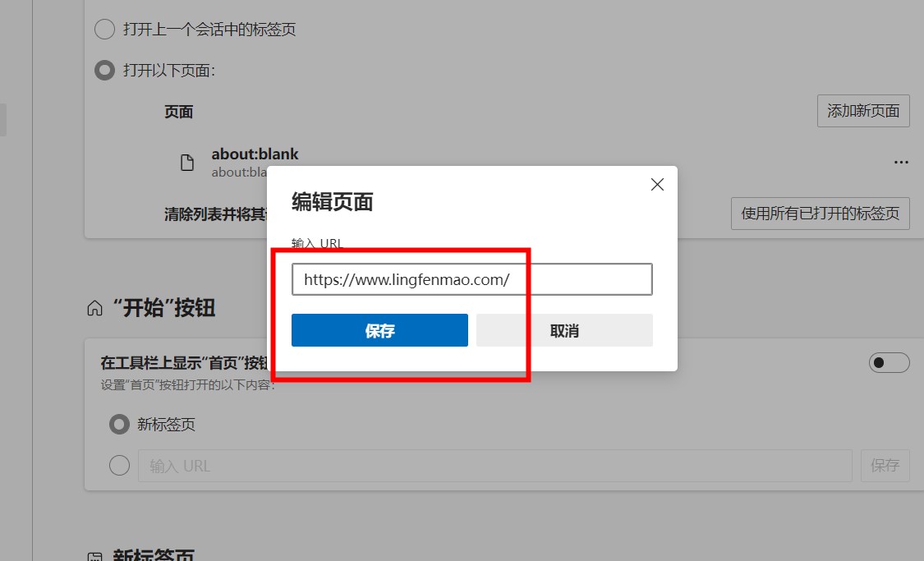Click 保存 in the edit page dialog

[379, 330]
